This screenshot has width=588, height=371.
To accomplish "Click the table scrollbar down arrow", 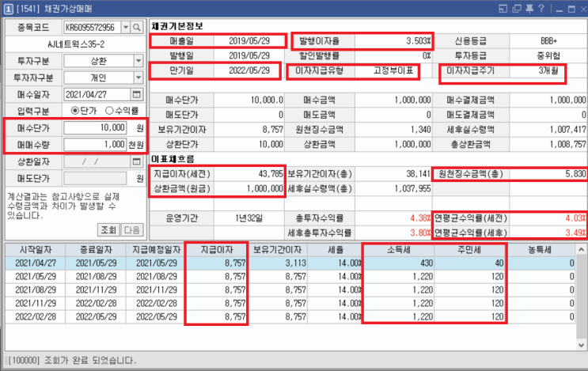I will (x=581, y=345).
